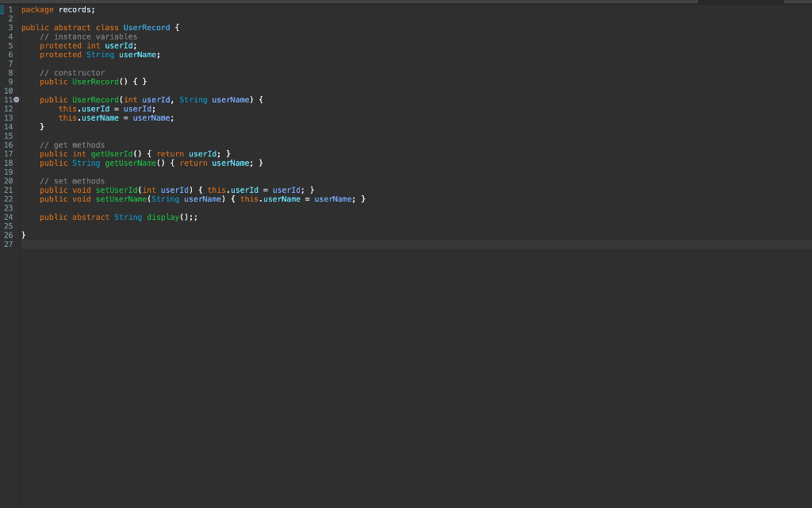Select the default UserRecord constructor on line 9
812x508 pixels.
pyautogui.click(x=96, y=81)
